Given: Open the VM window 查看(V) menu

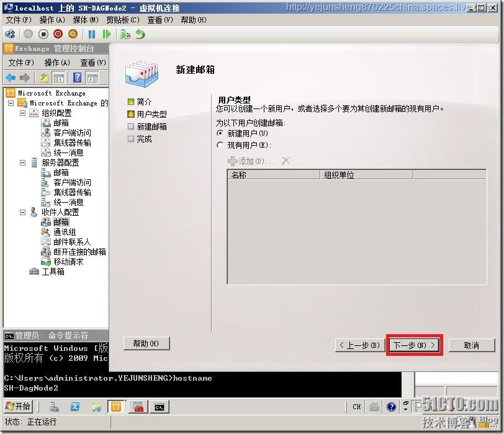Looking at the screenshot, I should [160, 20].
